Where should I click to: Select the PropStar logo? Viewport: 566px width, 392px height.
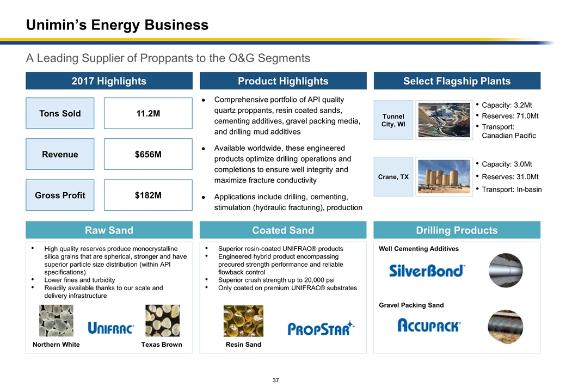[321, 328]
